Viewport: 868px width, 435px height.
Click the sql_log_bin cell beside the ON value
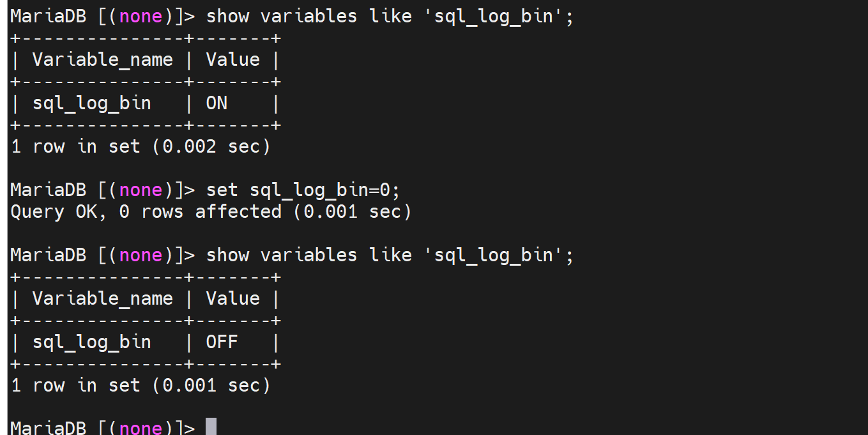(x=91, y=103)
